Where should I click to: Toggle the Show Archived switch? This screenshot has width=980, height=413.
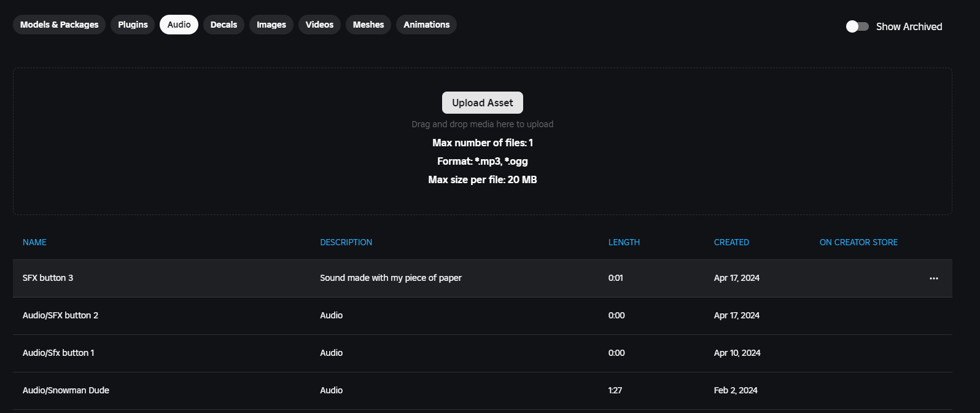pyautogui.click(x=857, y=26)
